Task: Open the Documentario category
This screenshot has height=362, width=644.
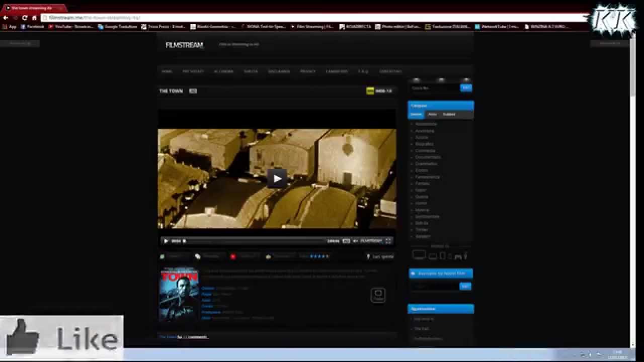Action: point(428,157)
